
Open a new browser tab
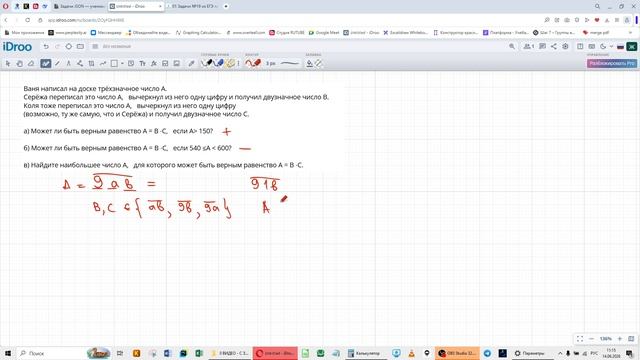tap(226, 7)
